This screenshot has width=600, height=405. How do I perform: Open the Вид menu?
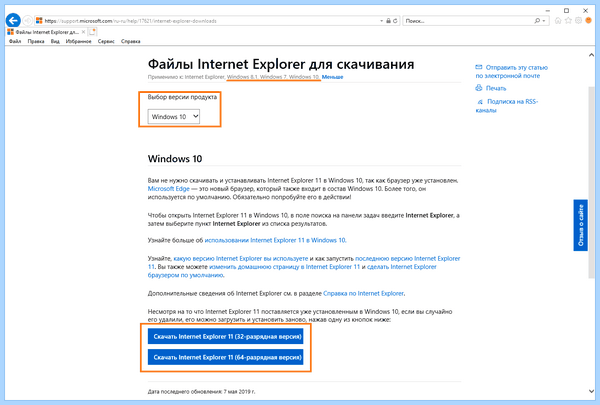[55, 41]
